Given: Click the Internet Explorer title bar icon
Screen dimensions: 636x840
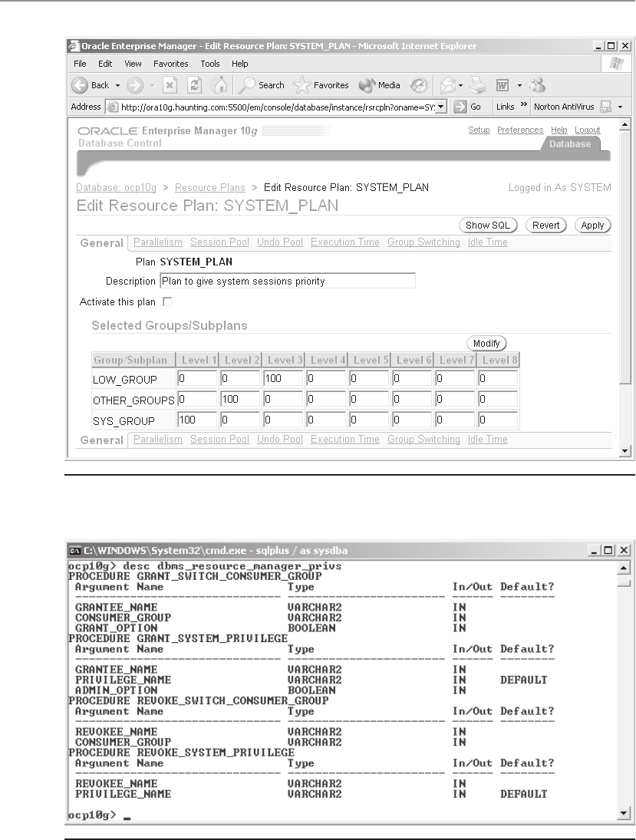Looking at the screenshot, I should coord(74,46).
